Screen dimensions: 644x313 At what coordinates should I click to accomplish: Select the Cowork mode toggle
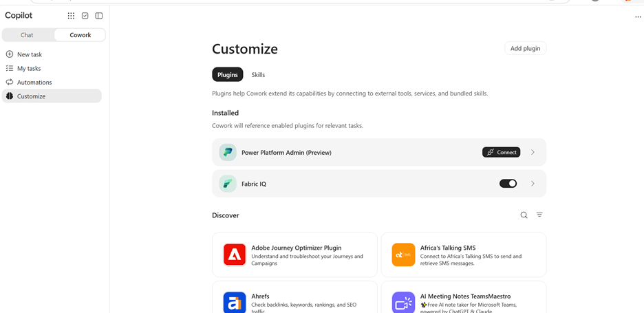(x=80, y=35)
